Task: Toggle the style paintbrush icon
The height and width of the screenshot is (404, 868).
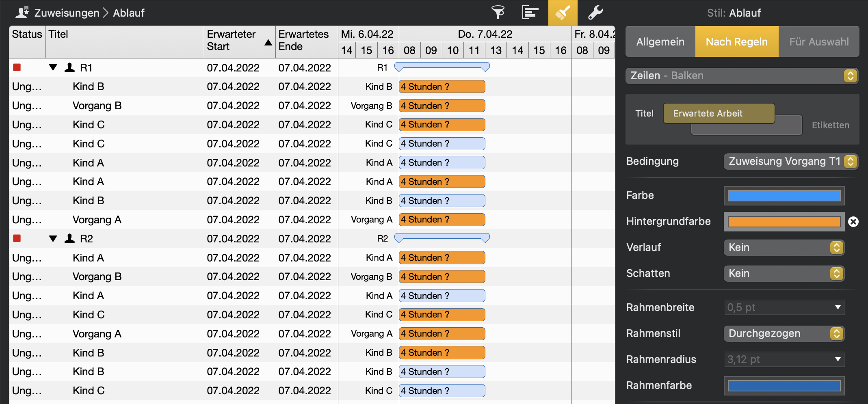Action: tap(563, 13)
